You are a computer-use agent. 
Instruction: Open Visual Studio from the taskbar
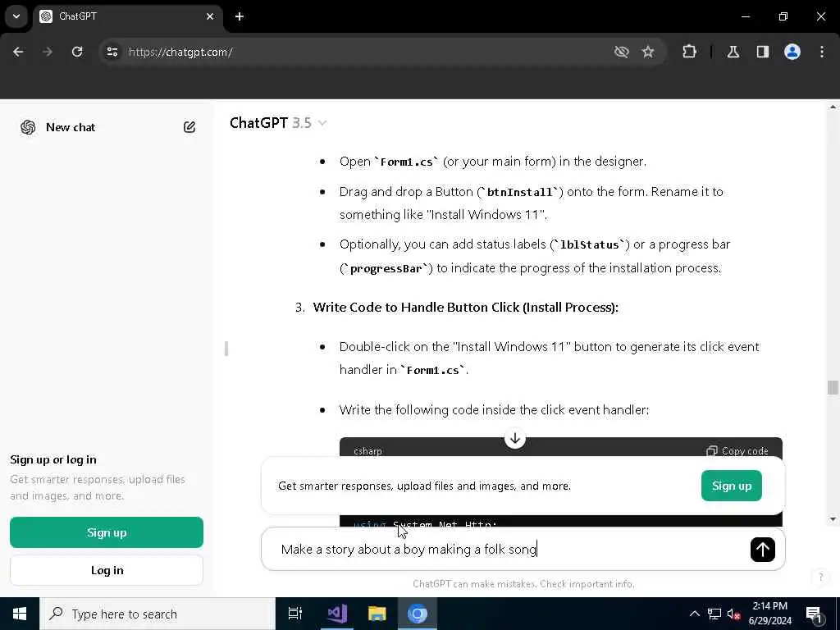[x=337, y=614]
